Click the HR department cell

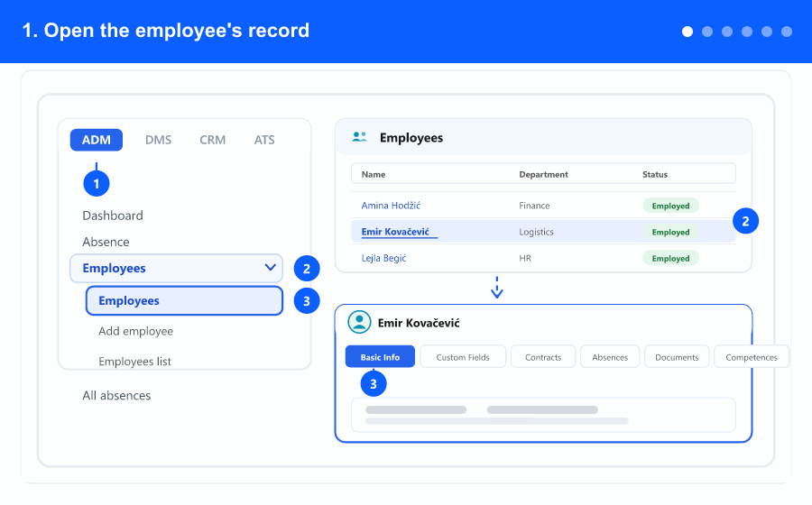(x=525, y=258)
